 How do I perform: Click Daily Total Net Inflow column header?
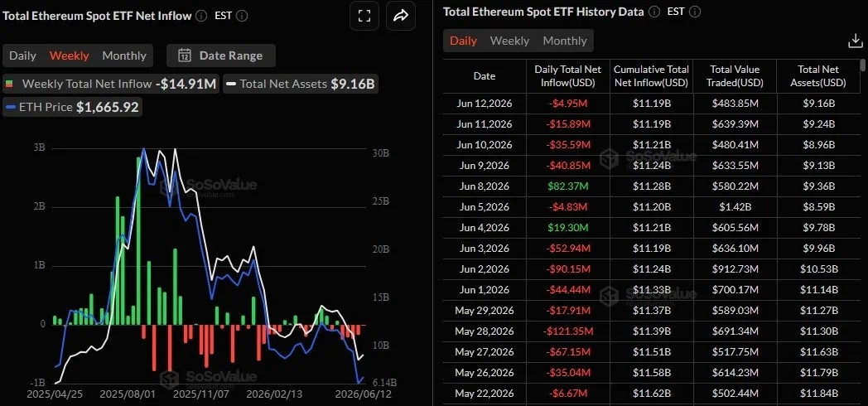(568, 76)
